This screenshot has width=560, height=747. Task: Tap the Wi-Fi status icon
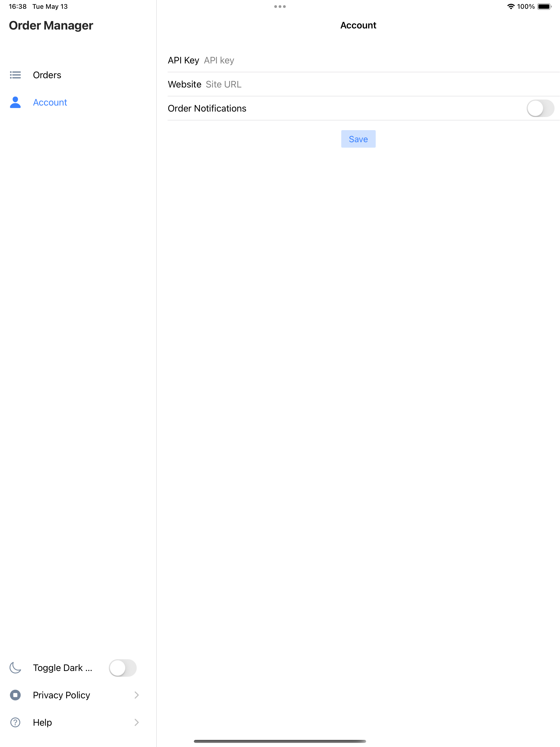click(511, 6)
